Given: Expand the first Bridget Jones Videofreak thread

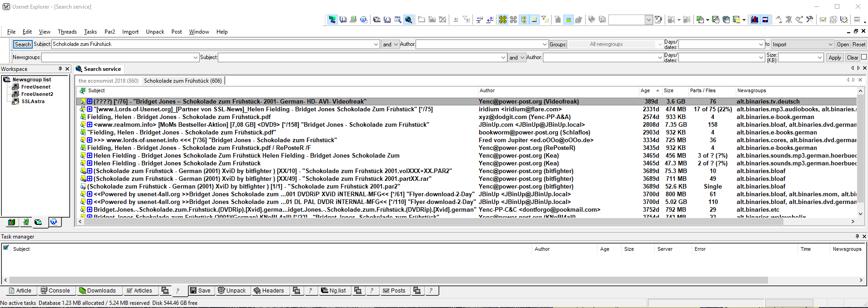Looking at the screenshot, I should tap(90, 102).
